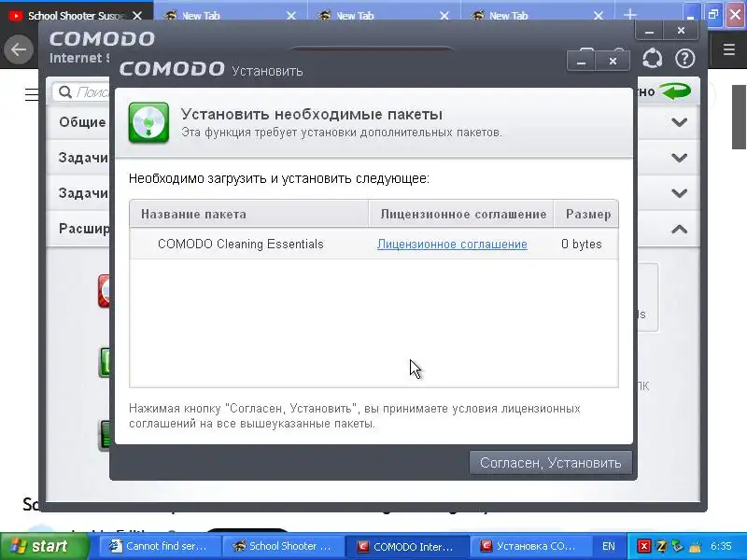Close the COMODO Internet Security window
The width and height of the screenshot is (747, 560).
[681, 31]
